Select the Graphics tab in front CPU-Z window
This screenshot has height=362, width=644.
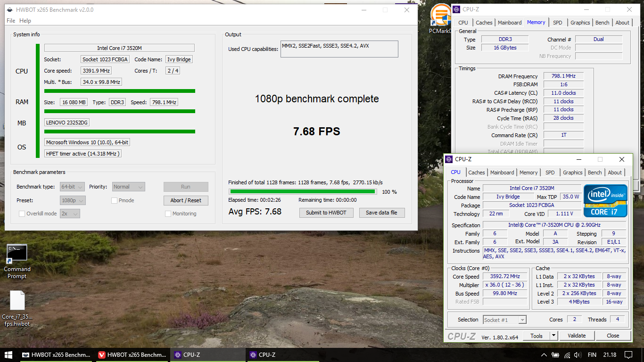(x=573, y=173)
